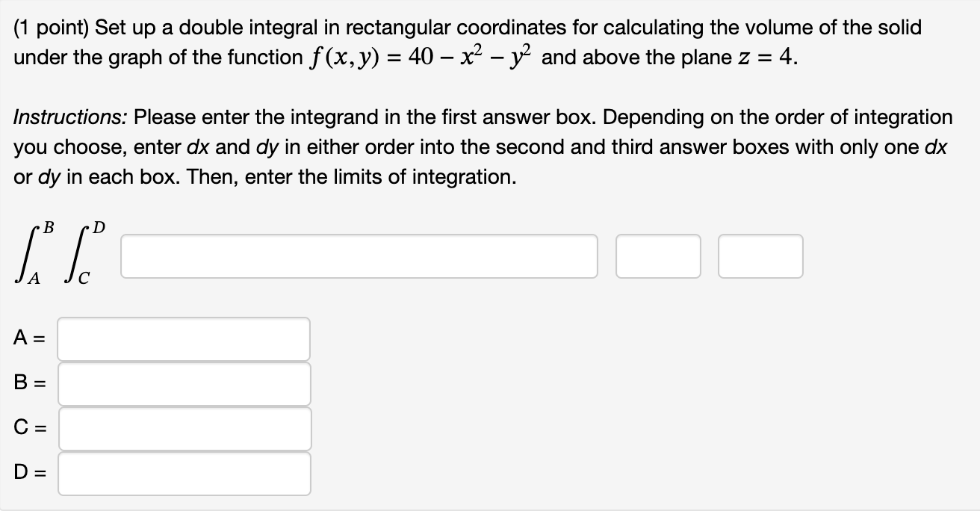Click the rightmost differential answer box

tap(760, 256)
